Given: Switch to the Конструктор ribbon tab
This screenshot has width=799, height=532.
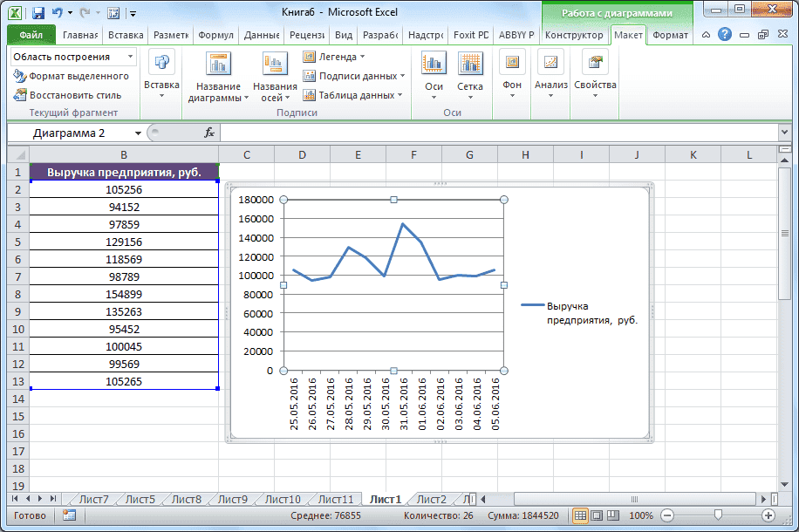Looking at the screenshot, I should click(x=573, y=36).
